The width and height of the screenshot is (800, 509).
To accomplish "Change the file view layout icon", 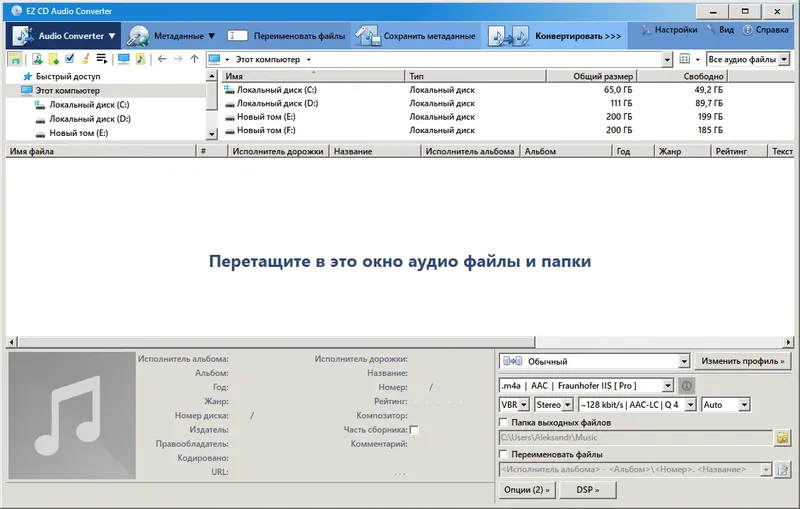I will 685,59.
